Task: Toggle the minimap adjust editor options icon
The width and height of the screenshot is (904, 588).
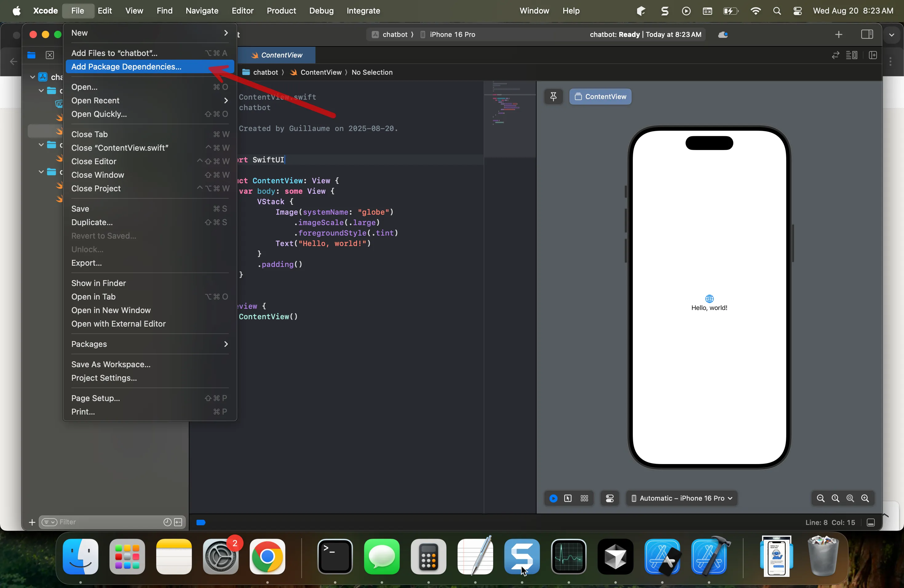Action: [x=852, y=55]
